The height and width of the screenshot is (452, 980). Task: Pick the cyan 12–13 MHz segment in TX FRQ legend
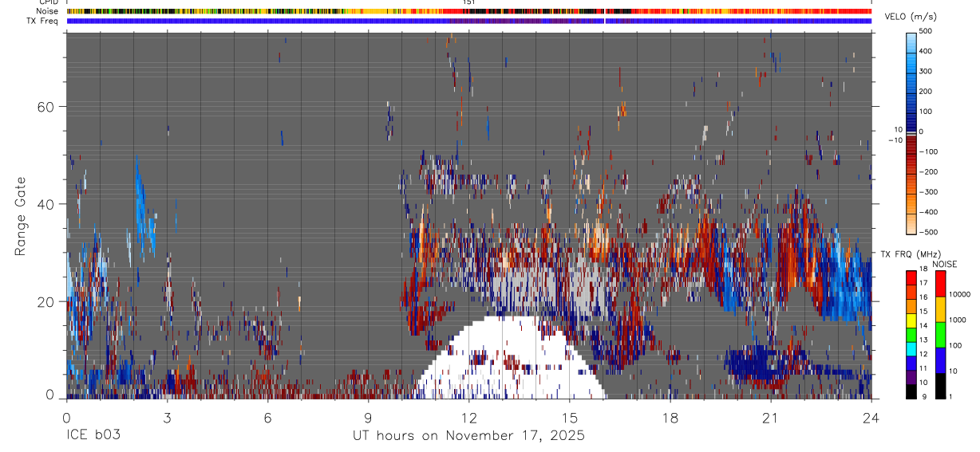pyautogui.click(x=911, y=349)
